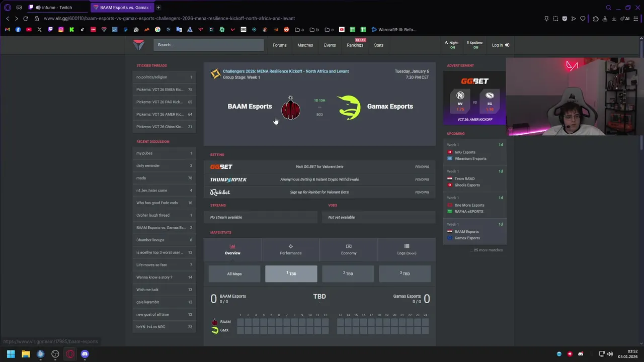The image size is (644, 362).
Task: Toggle Spoilers setting
Action: click(x=475, y=45)
